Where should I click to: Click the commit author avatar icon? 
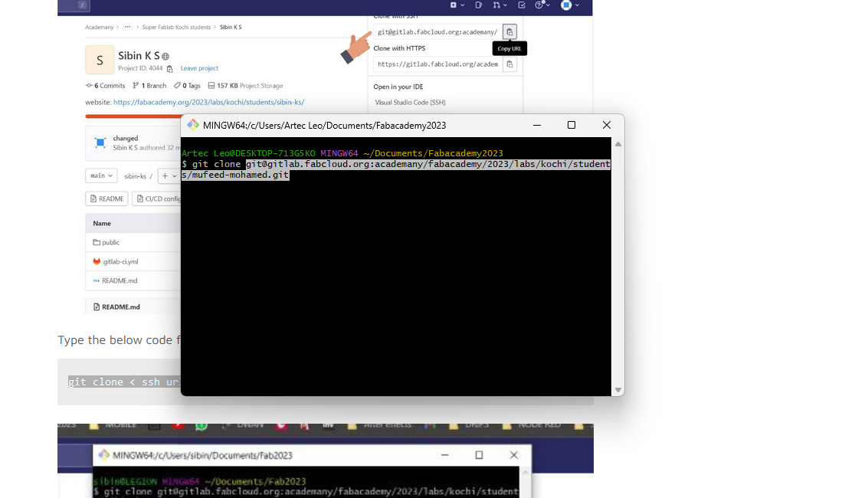[x=100, y=143]
